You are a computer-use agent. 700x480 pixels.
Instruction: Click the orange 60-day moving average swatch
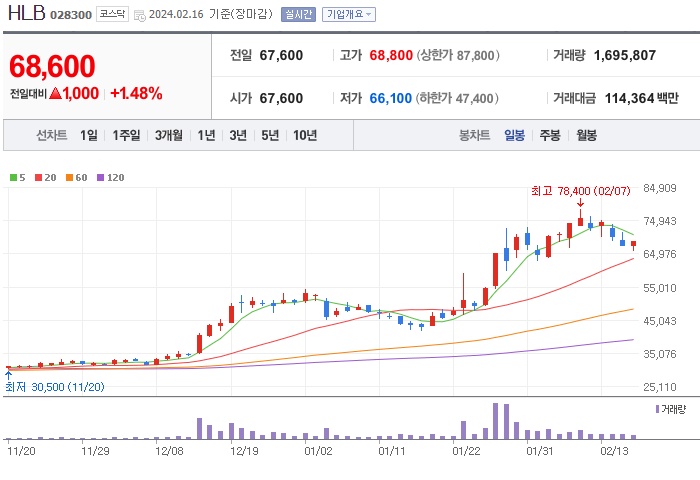pyautogui.click(x=69, y=178)
